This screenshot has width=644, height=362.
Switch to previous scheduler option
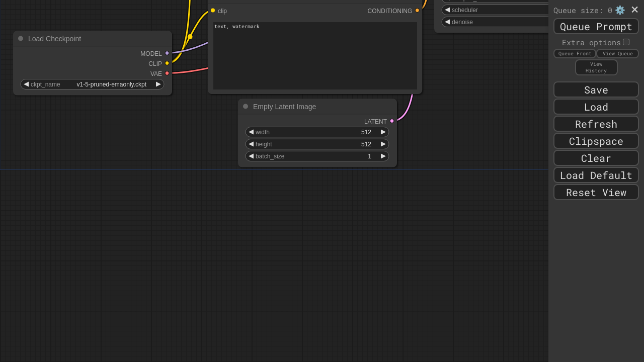(x=447, y=10)
